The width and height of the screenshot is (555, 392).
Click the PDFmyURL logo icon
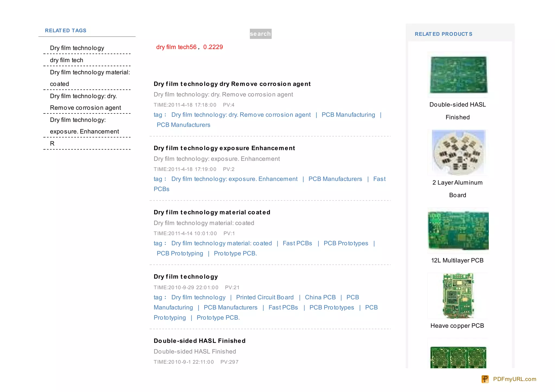pyautogui.click(x=485, y=379)
